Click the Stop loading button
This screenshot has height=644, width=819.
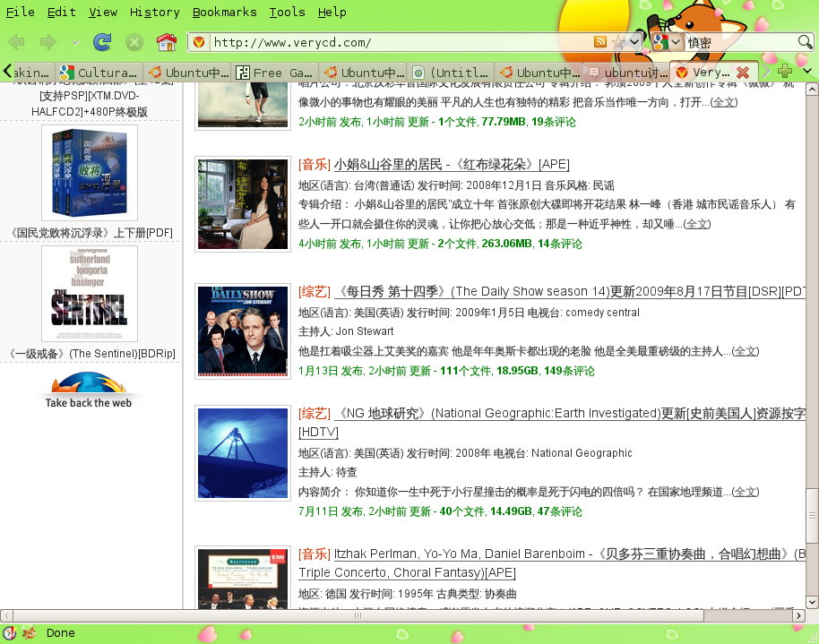[134, 42]
